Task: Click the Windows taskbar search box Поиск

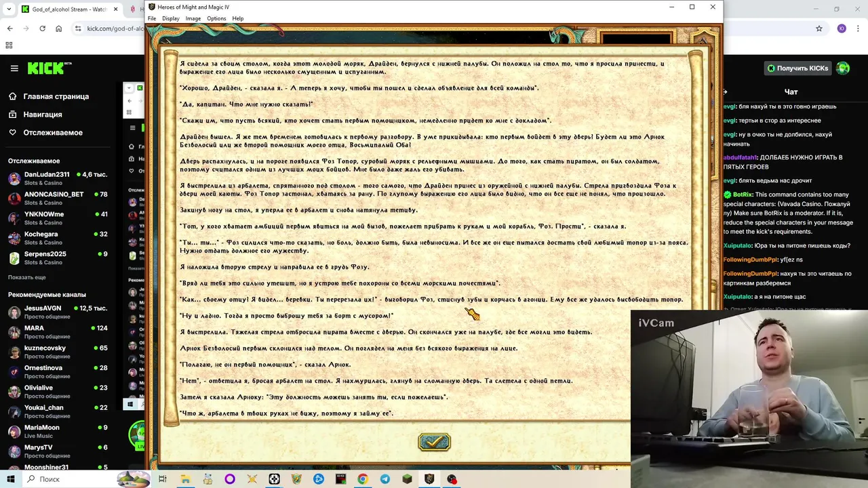Action: [68, 479]
